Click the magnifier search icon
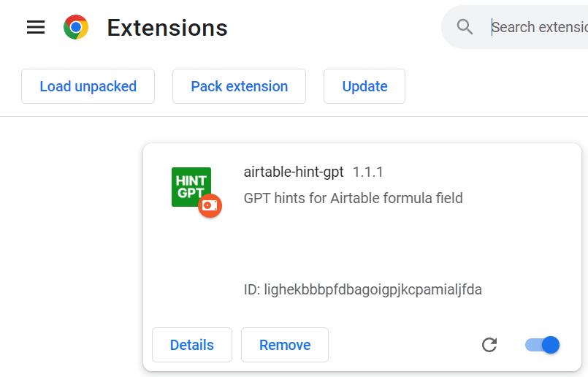 tap(465, 28)
